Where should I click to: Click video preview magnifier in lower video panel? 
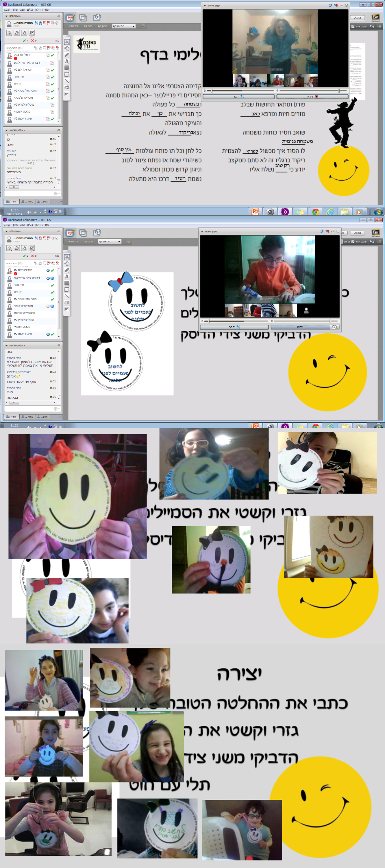point(335,327)
